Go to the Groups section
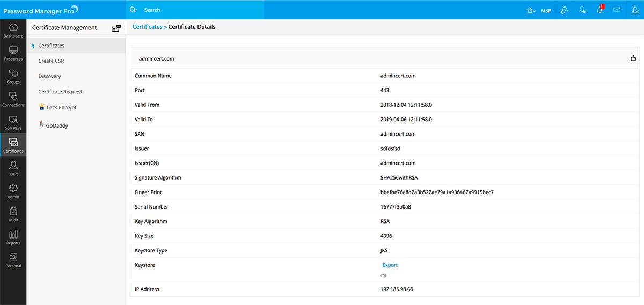644x305 pixels. coord(13,77)
